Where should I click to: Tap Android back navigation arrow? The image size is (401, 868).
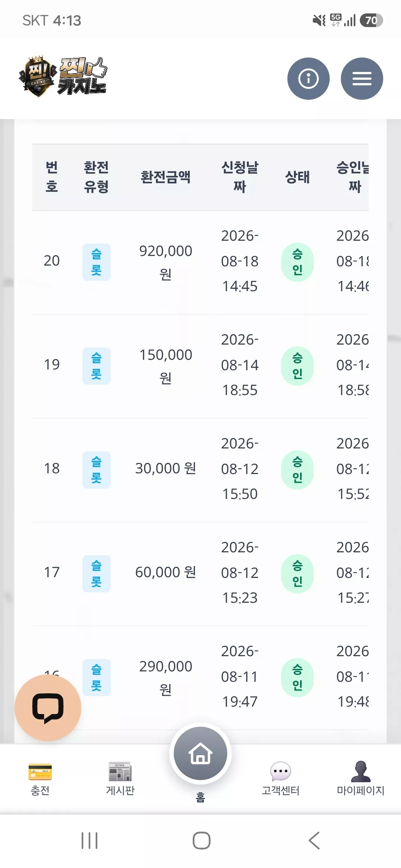pyautogui.click(x=314, y=841)
